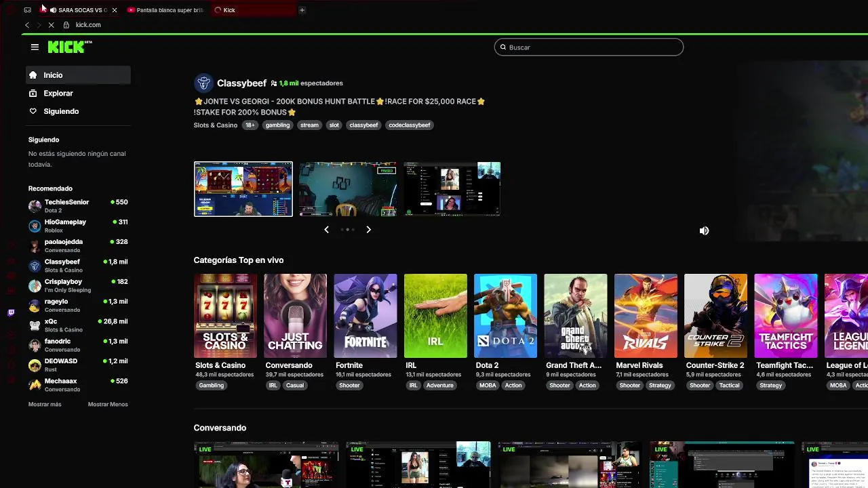Open Dota 2 category card
The width and height of the screenshot is (868, 488).
coord(505,316)
